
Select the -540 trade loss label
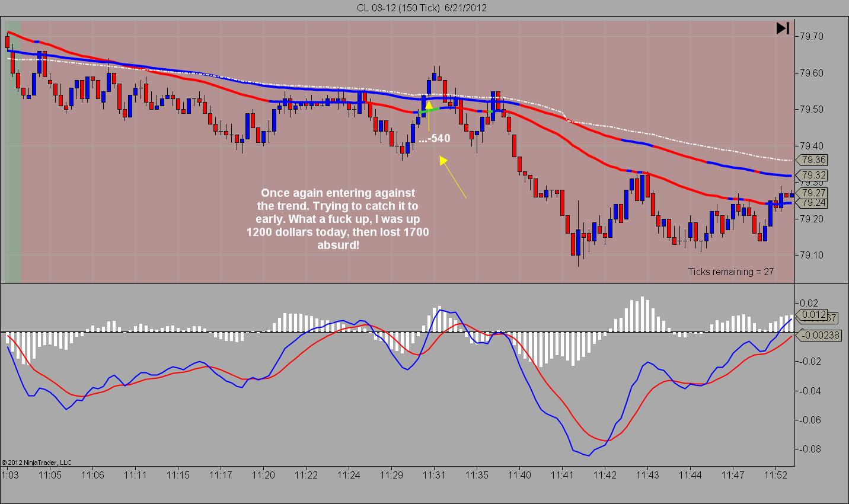point(435,139)
